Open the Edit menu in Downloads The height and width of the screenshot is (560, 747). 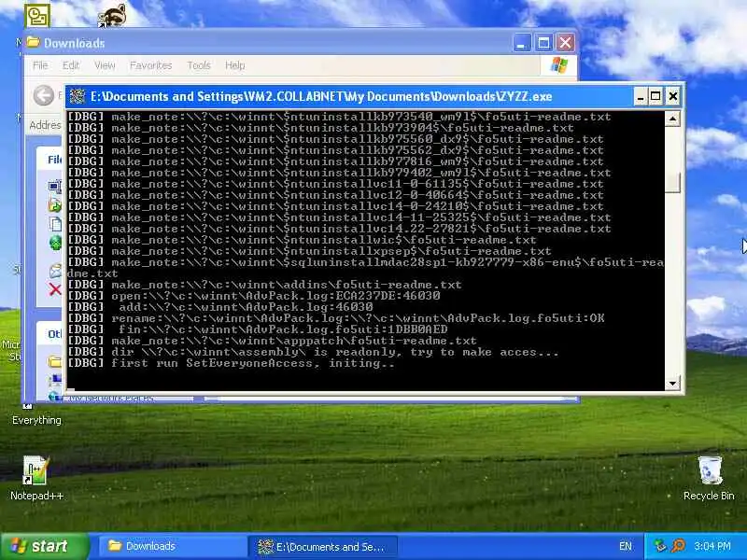[71, 65]
